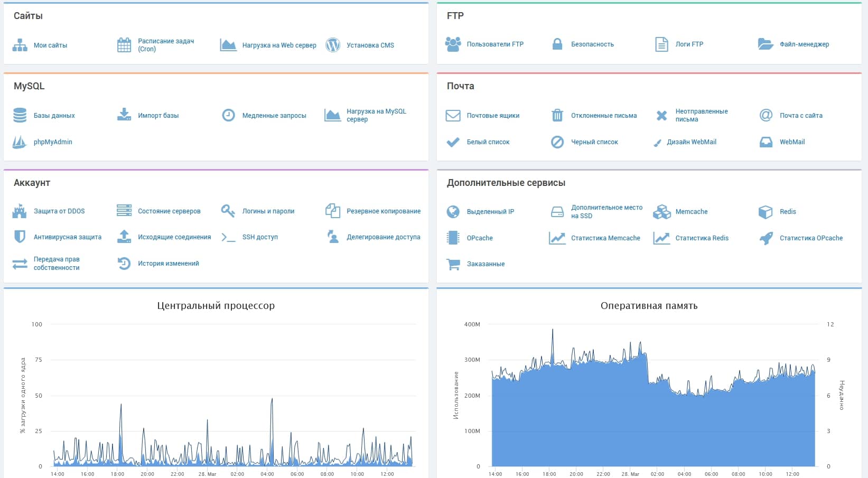Click the SSH доступ terminal icon
Viewport: 868px width, 478px height.
(228, 237)
